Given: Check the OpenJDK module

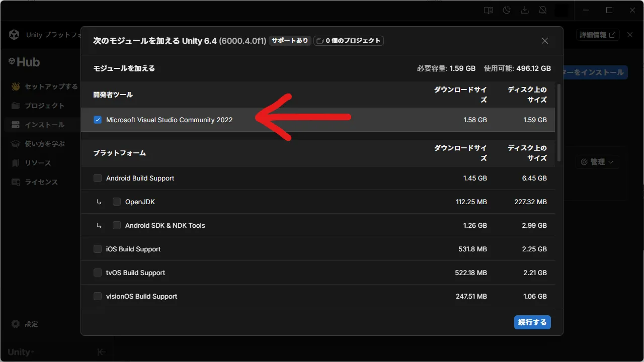Looking at the screenshot, I should pos(116,202).
